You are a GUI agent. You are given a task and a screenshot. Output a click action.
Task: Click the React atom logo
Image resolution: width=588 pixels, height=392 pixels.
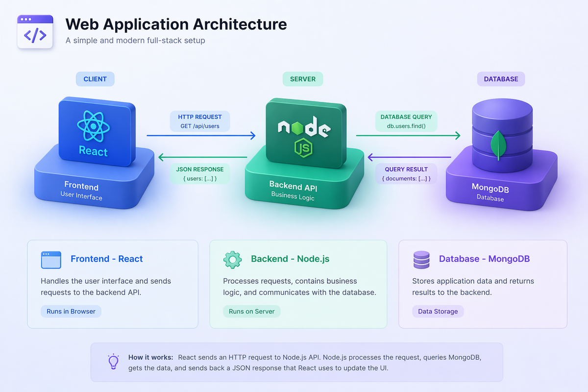93,126
